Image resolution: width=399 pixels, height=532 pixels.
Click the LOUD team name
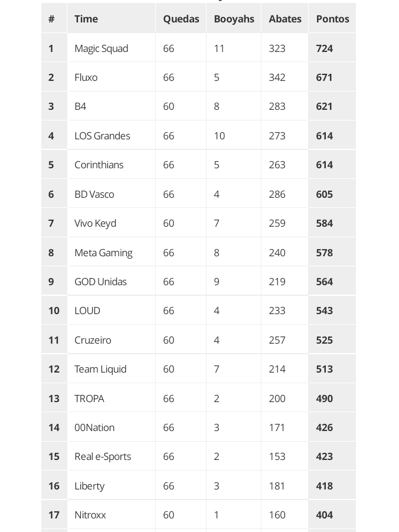click(x=87, y=311)
